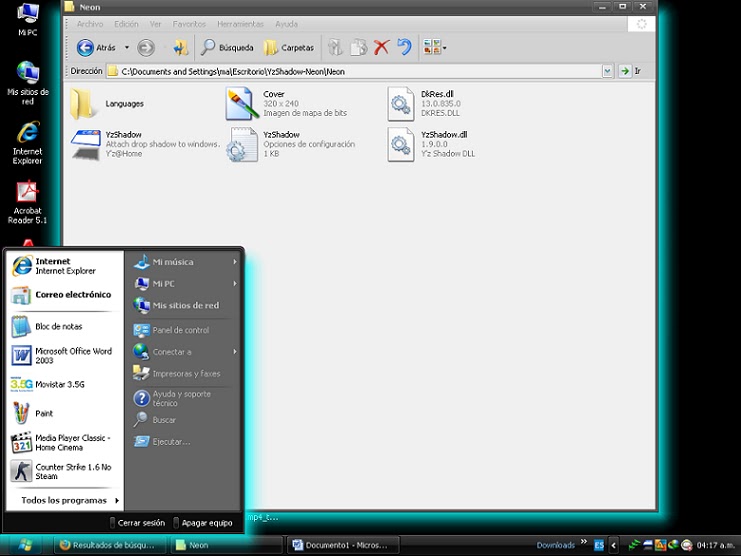Go up one folder level

coord(180,47)
